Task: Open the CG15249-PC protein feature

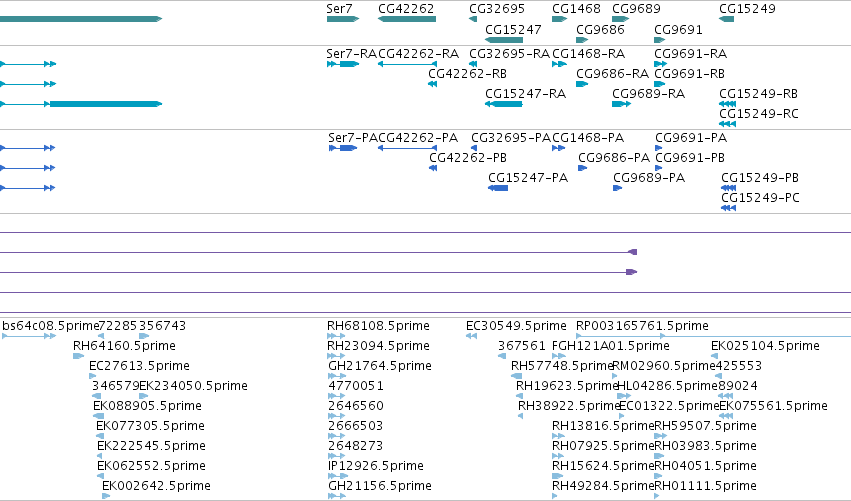Action: (x=728, y=208)
